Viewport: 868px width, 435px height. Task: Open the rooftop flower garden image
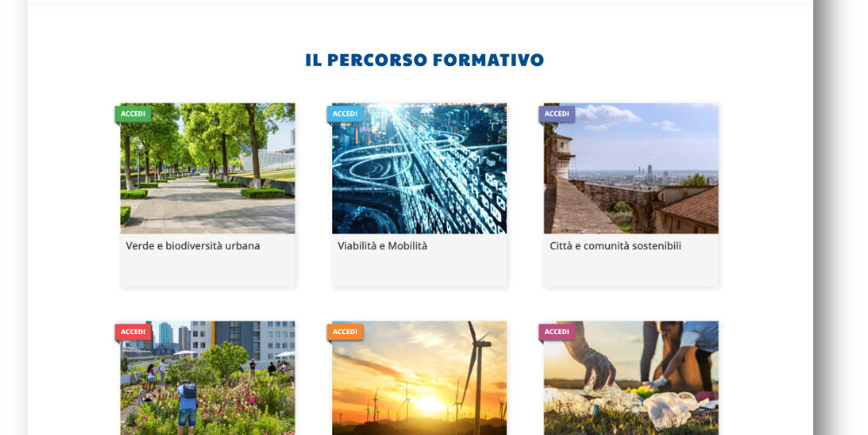click(x=208, y=378)
